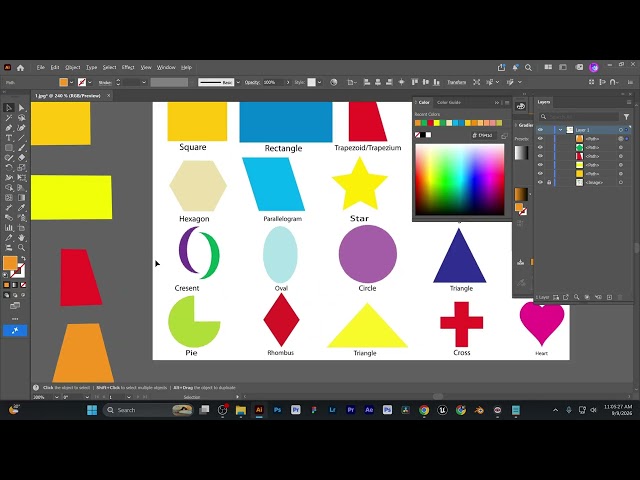Toggle visibility of Layer 1
The image size is (640, 480).
(x=540, y=130)
